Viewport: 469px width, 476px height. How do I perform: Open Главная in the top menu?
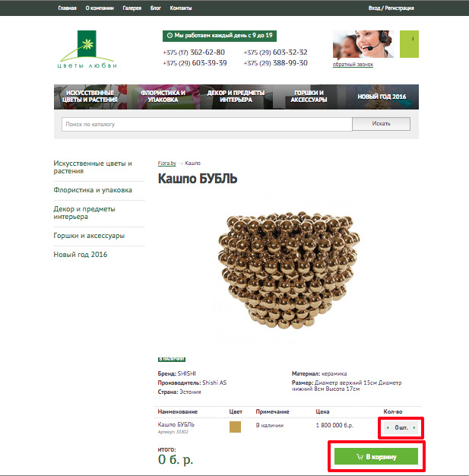[x=67, y=8]
